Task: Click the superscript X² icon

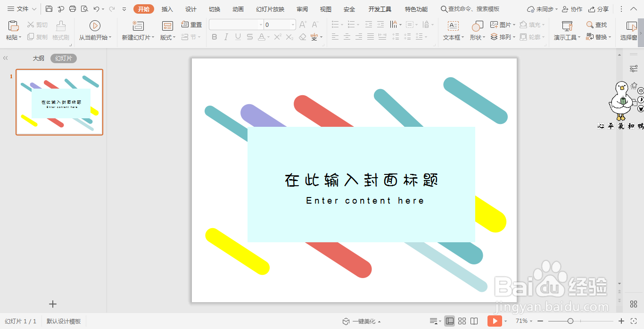Action: click(278, 37)
